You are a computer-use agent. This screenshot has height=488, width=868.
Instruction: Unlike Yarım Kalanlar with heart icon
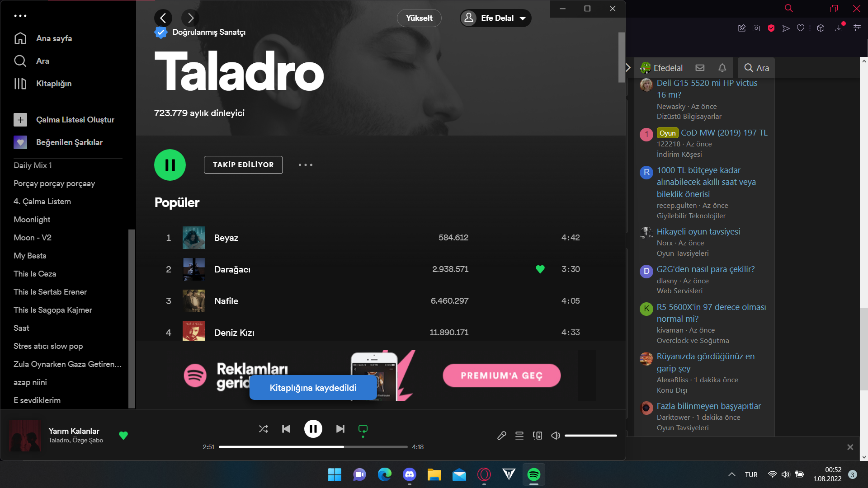pos(123,435)
